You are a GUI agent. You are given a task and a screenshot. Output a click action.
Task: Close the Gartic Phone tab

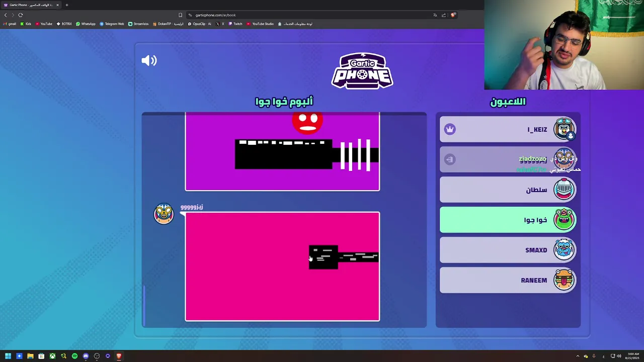(x=57, y=5)
